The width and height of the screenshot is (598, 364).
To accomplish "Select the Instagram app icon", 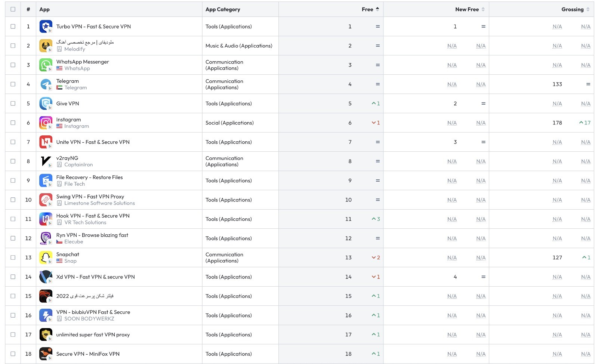I will coord(46,123).
